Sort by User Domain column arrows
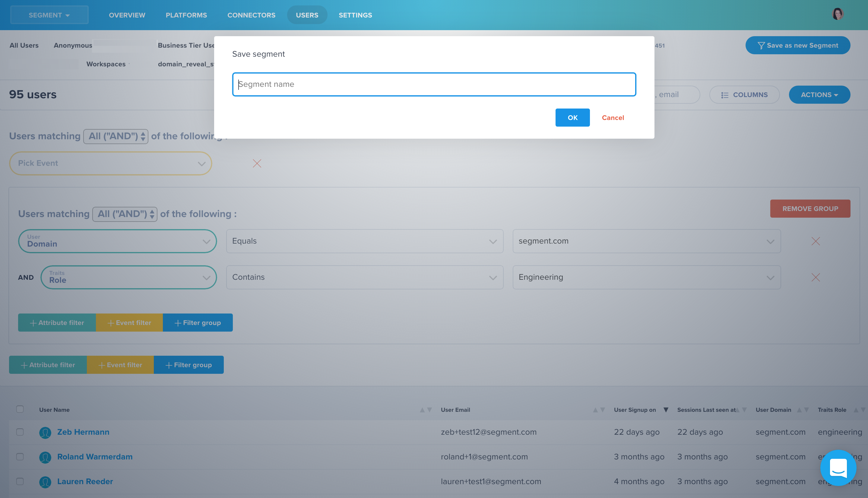 (x=803, y=410)
